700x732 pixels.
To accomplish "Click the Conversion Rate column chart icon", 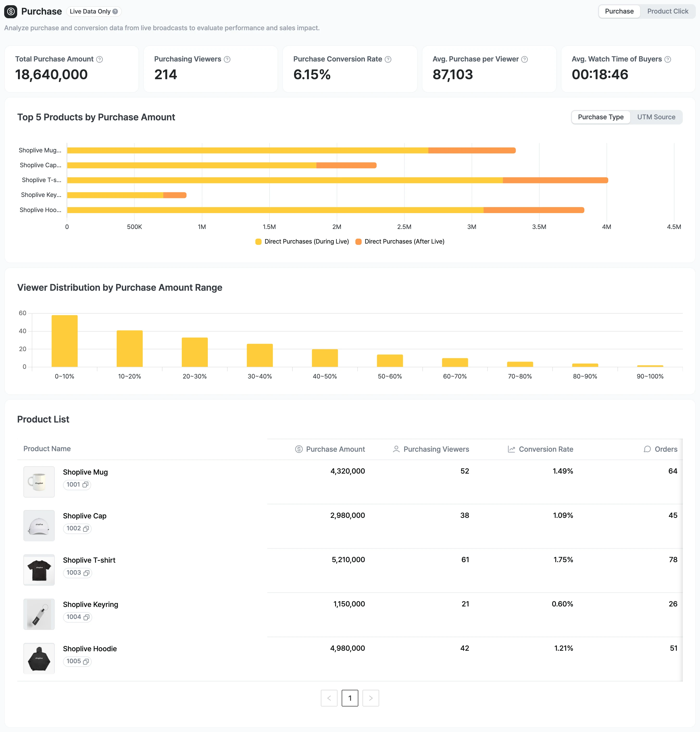I will point(511,449).
